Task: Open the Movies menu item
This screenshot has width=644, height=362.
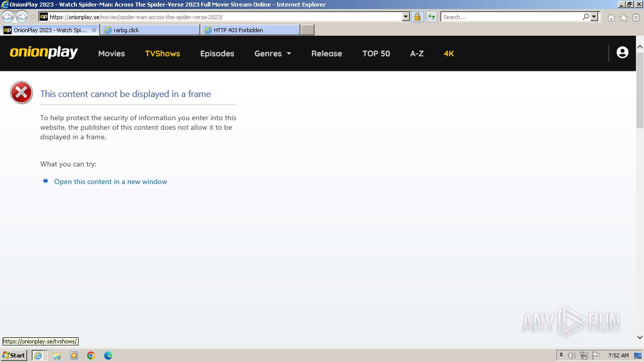Action: (111, 53)
